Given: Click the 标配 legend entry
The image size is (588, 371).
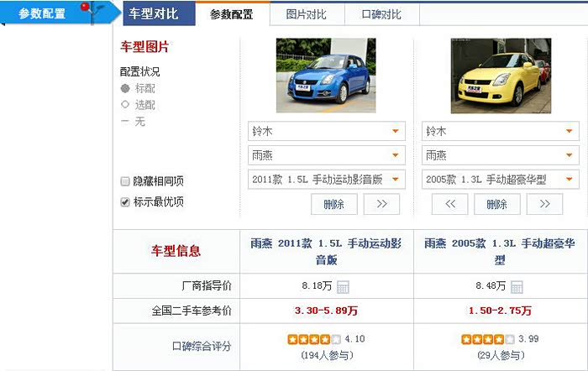Looking at the screenshot, I should point(138,88).
